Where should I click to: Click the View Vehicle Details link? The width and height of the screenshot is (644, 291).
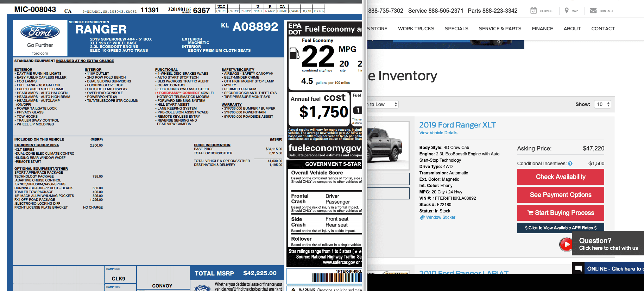[438, 133]
